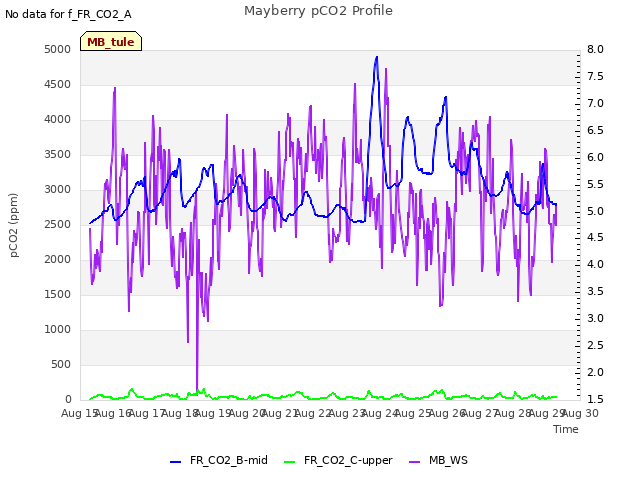The width and height of the screenshot is (640, 480).
Task: Click the 5.5 tick on right axis
Action: (595, 184)
